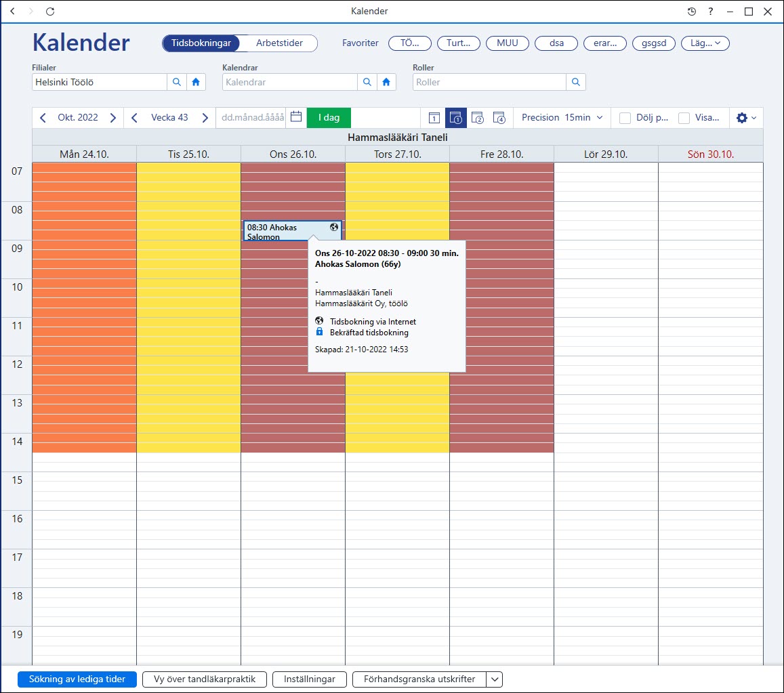Image resolution: width=784 pixels, height=693 pixels.
Task: Select the Sön 30.10. day header
Action: 711,154
